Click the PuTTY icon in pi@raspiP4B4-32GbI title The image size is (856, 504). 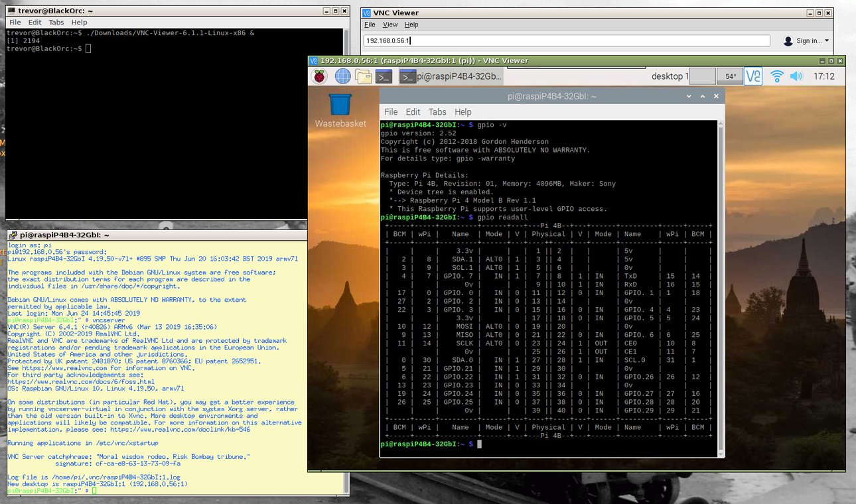point(13,235)
